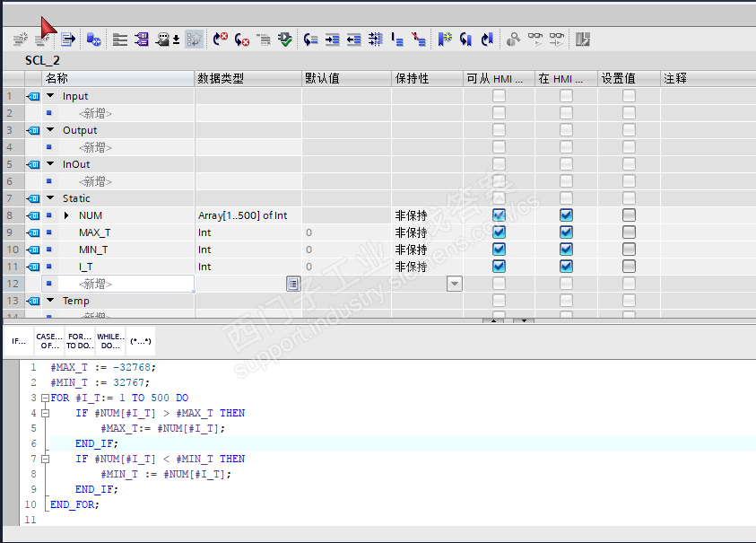This screenshot has width=756, height=543.
Task: Click the glasses monitoring icon in toolbar
Action: click(x=535, y=39)
